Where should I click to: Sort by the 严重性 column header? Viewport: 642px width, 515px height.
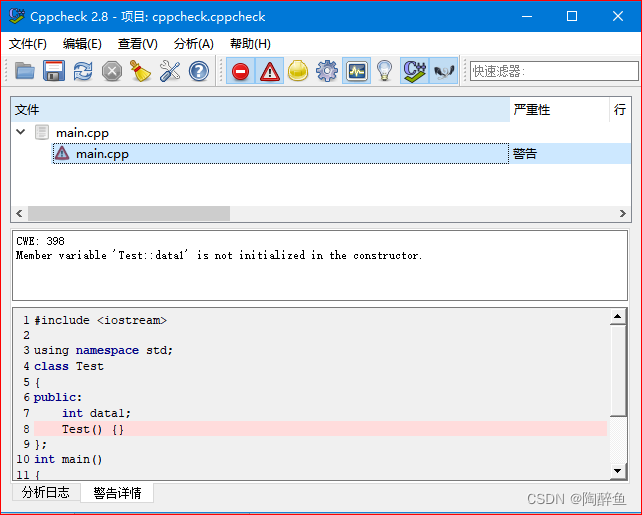(560, 110)
